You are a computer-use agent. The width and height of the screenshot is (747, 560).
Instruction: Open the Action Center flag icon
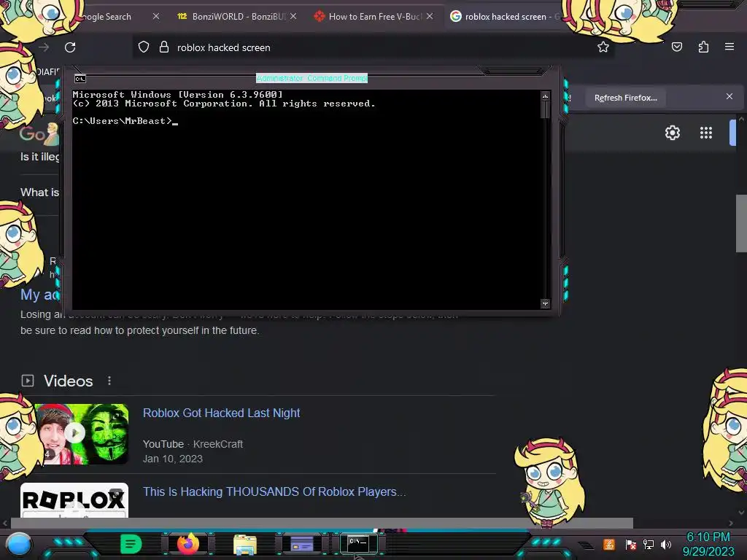pyautogui.click(x=631, y=544)
